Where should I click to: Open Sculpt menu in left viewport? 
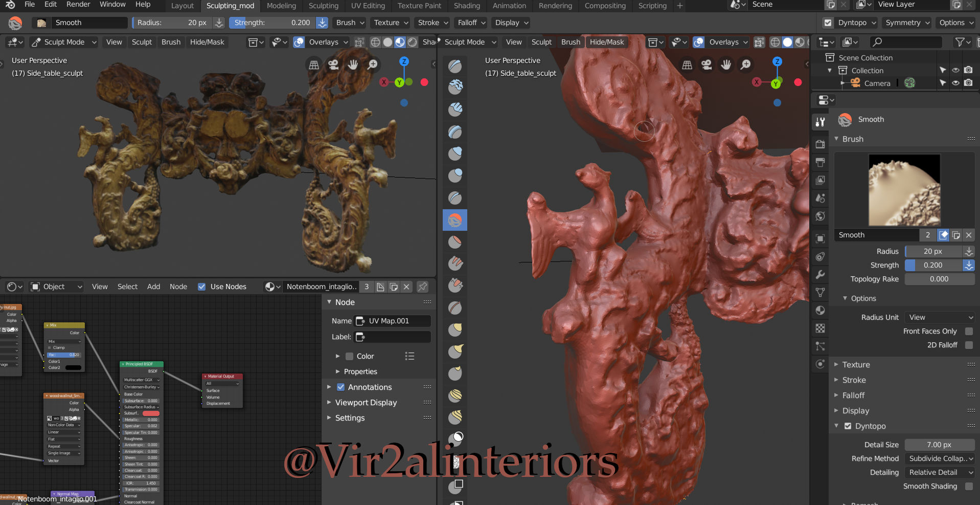pyautogui.click(x=142, y=42)
